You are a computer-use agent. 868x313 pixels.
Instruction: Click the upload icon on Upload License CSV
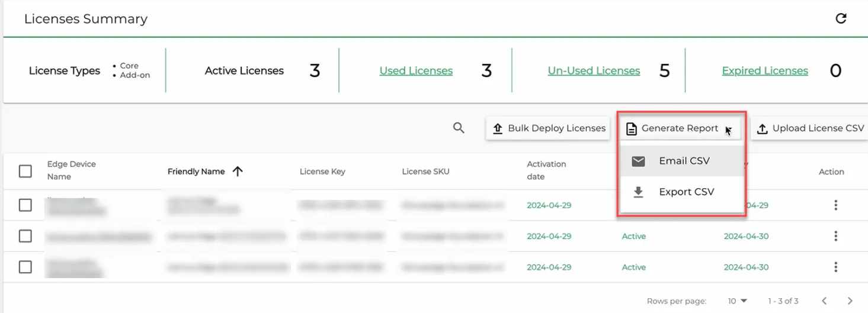[763, 128]
